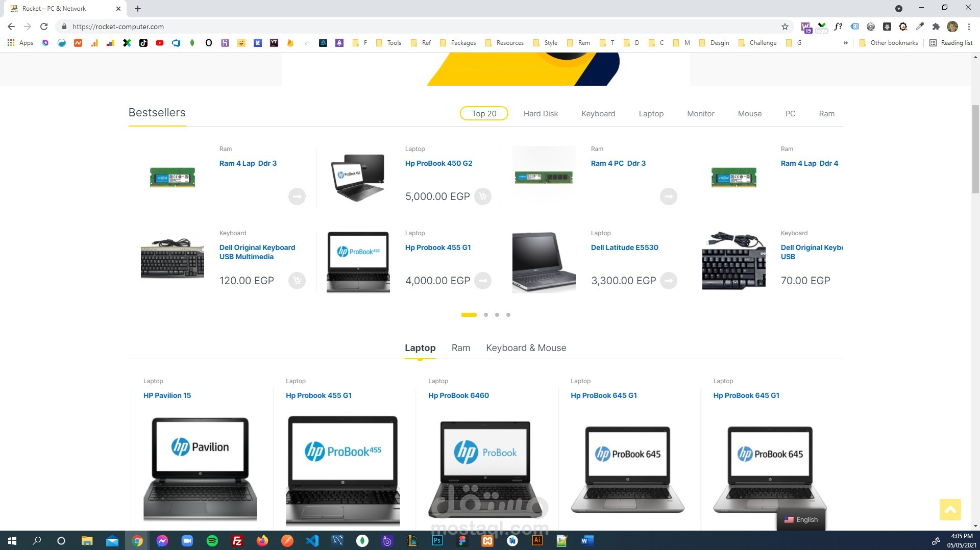Switch bestsellers to PC category
The height and width of the screenshot is (550, 980).
790,113
